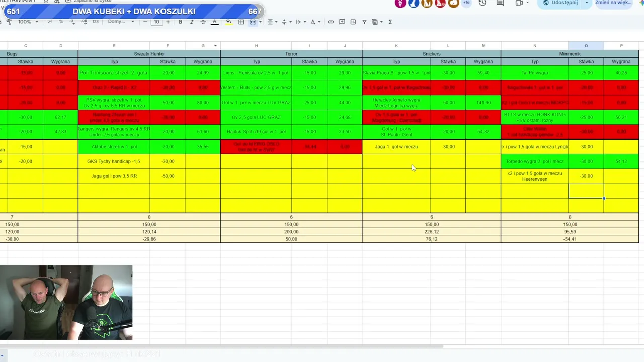Select cell Tai Po wygra
Viewport: 644px width, 362px height.
[x=535, y=73]
